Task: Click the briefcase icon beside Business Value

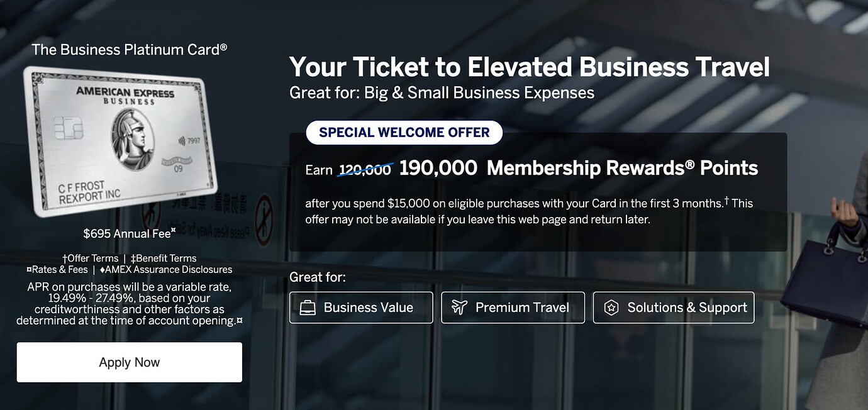Action: [308, 307]
